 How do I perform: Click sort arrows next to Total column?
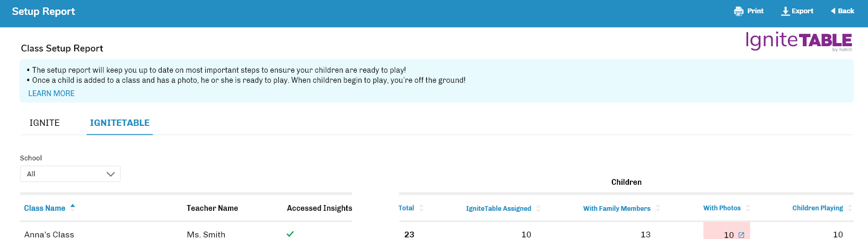coord(422,208)
